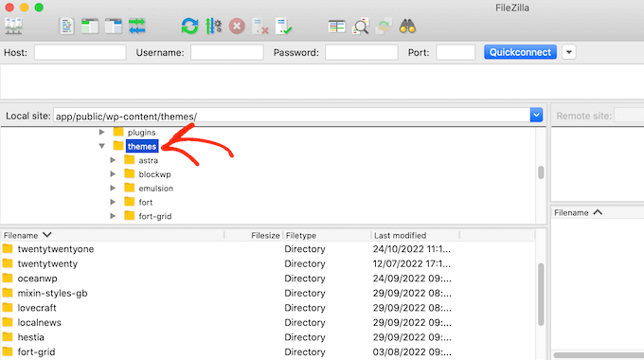This screenshot has height=360, width=644.
Task: Click in the Port field
Action: click(456, 53)
